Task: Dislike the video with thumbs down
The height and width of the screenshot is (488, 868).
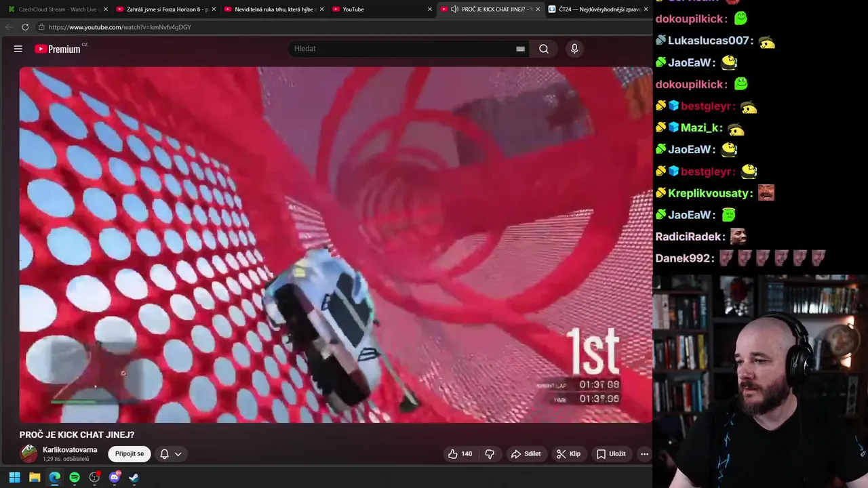Action: coord(490,454)
